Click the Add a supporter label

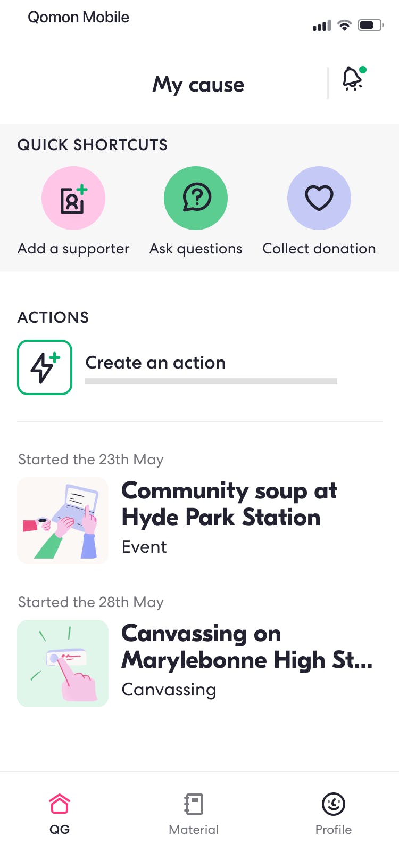click(73, 249)
